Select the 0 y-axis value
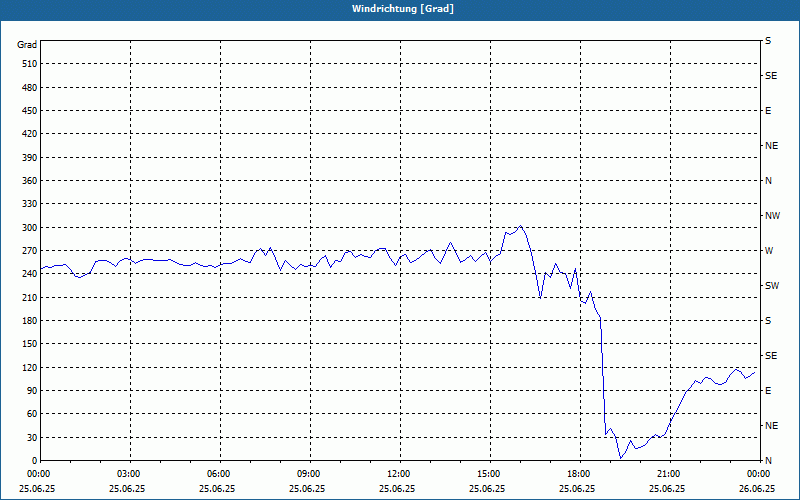 (35, 461)
